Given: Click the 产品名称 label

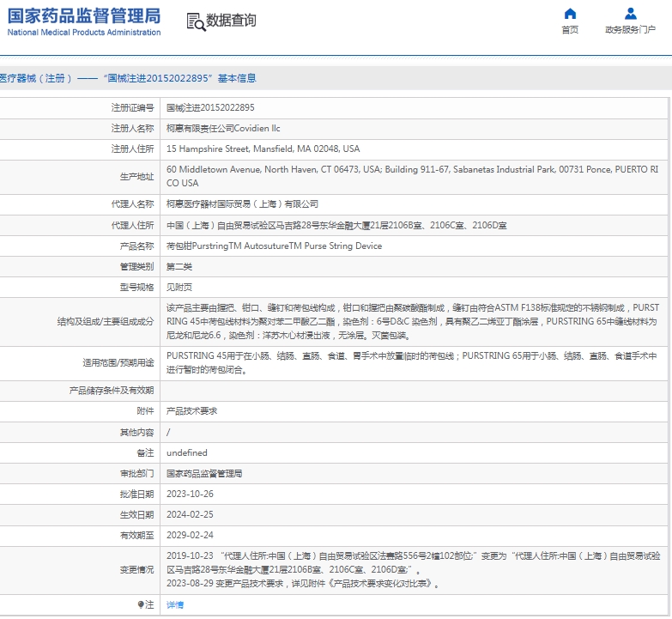Looking at the screenshot, I should 136,246.
